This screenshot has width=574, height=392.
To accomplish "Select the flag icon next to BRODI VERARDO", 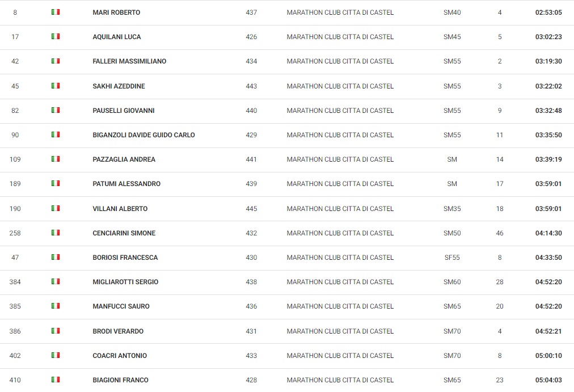I will point(56,331).
